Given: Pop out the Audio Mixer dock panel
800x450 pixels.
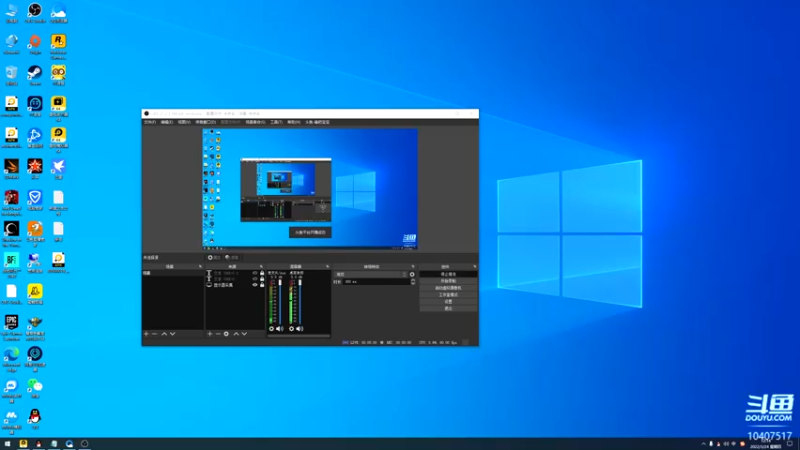Looking at the screenshot, I should click(x=327, y=266).
